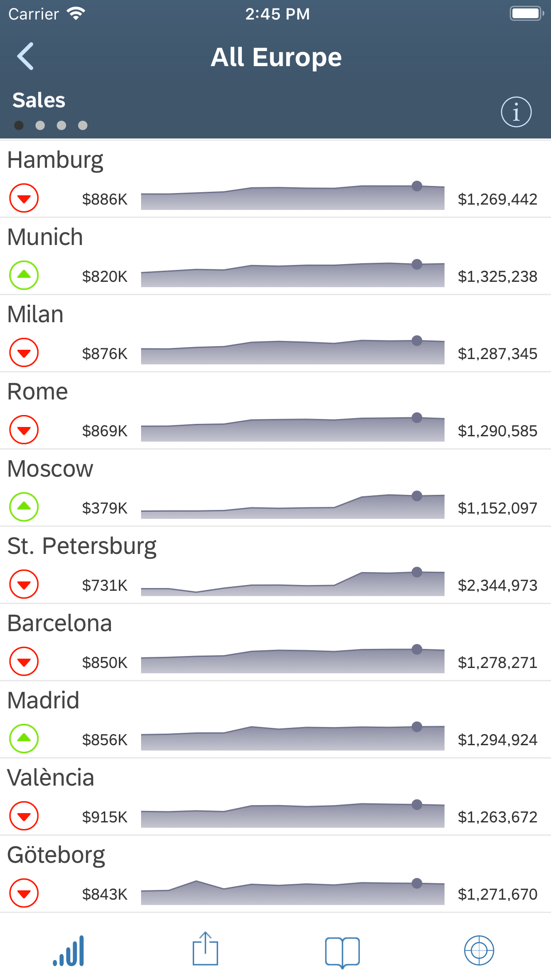This screenshot has height=980, width=551.
Task: Tap the share icon in bottom toolbar
Action: [x=205, y=949]
